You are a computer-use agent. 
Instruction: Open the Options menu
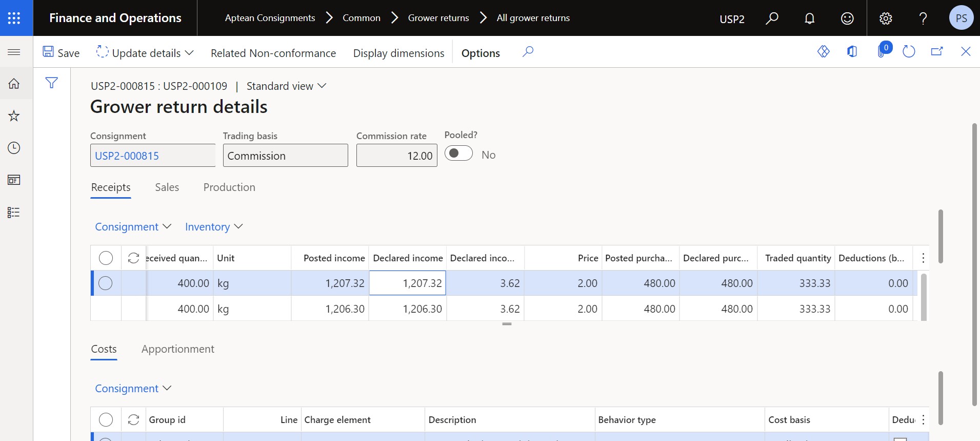(x=481, y=53)
